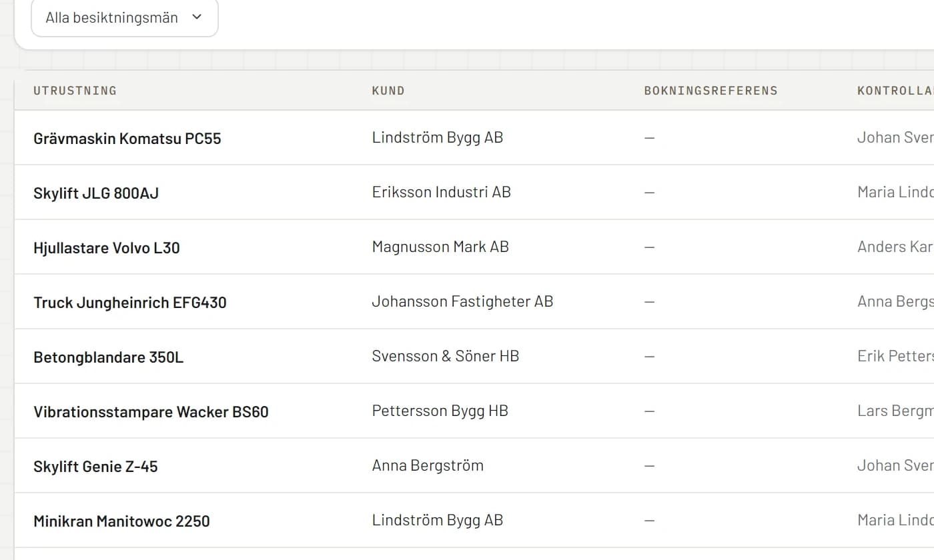
Task: Open Truck Jungheinrich EFG430 equipment
Action: coord(130,302)
